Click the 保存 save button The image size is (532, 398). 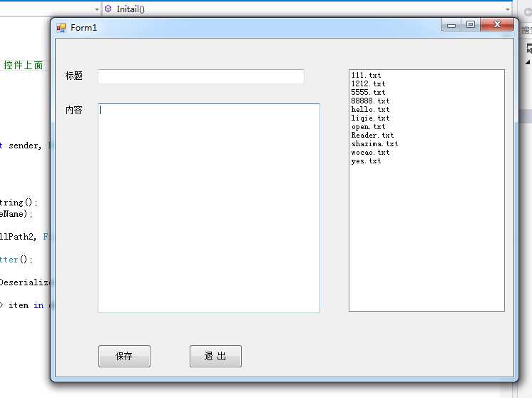(124, 356)
